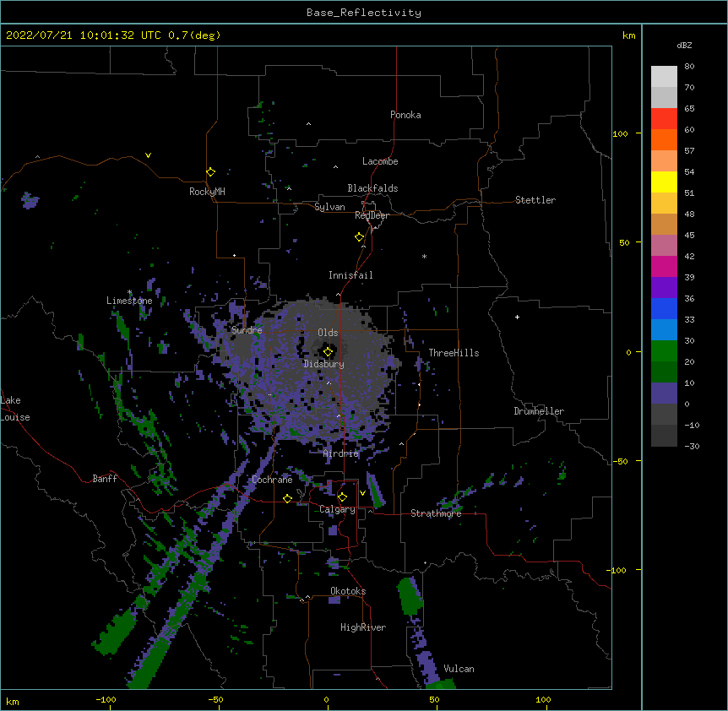Viewport: 728px width, 711px height.
Task: Click the yellow diamond marker south of RedDeer
Action: [360, 237]
